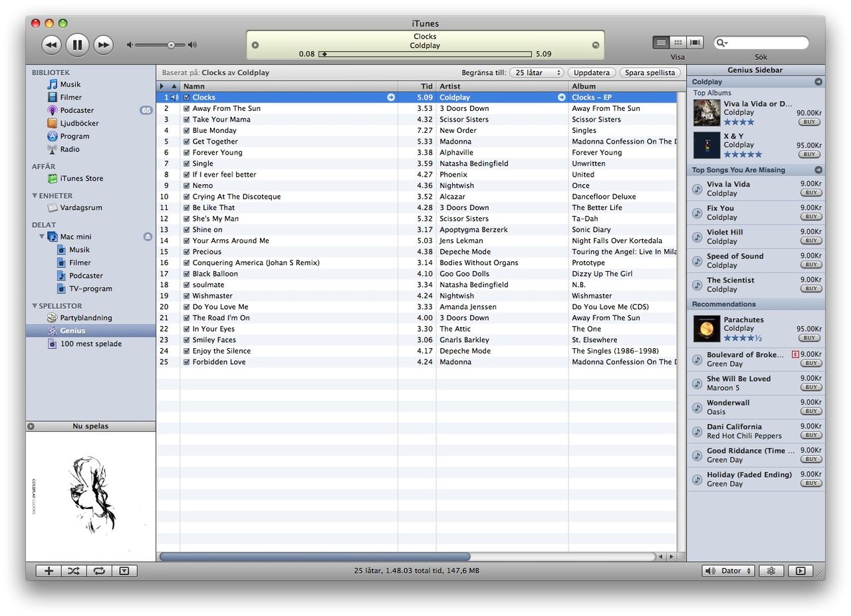Preview Viva la Vida song

(697, 189)
